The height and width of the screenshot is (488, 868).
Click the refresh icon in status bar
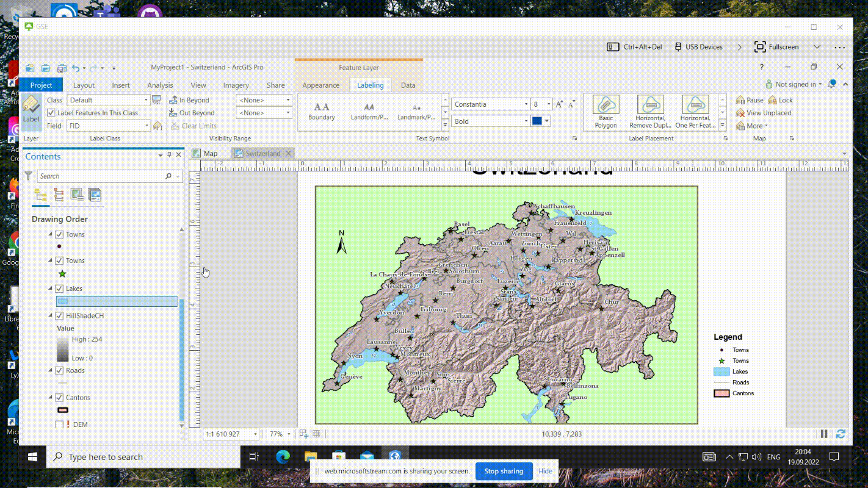pyautogui.click(x=841, y=434)
